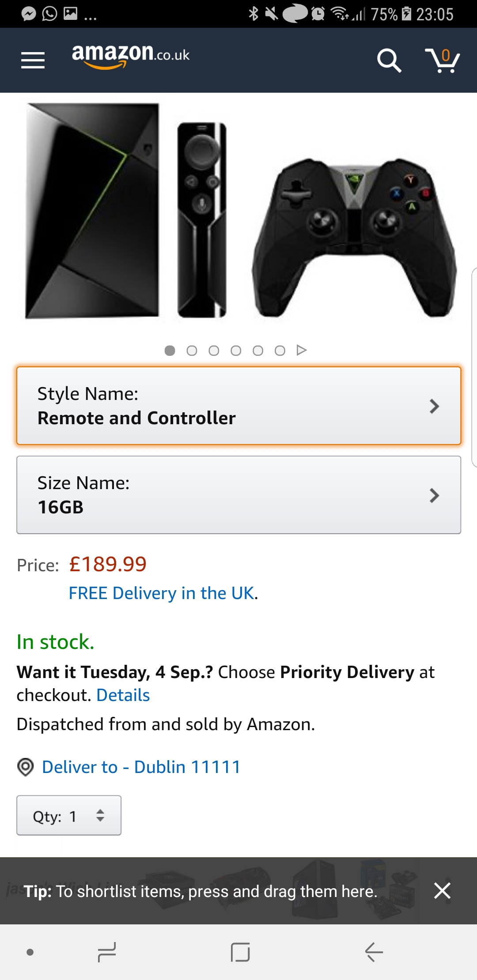Open FREE Delivery in the UK link
The image size is (477, 980).
[x=162, y=593]
